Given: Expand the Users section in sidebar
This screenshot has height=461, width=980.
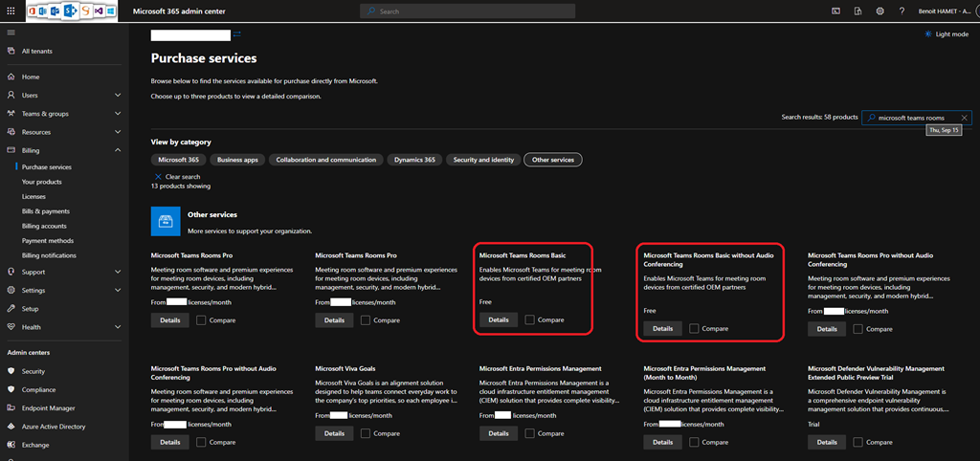Looking at the screenshot, I should click(118, 96).
